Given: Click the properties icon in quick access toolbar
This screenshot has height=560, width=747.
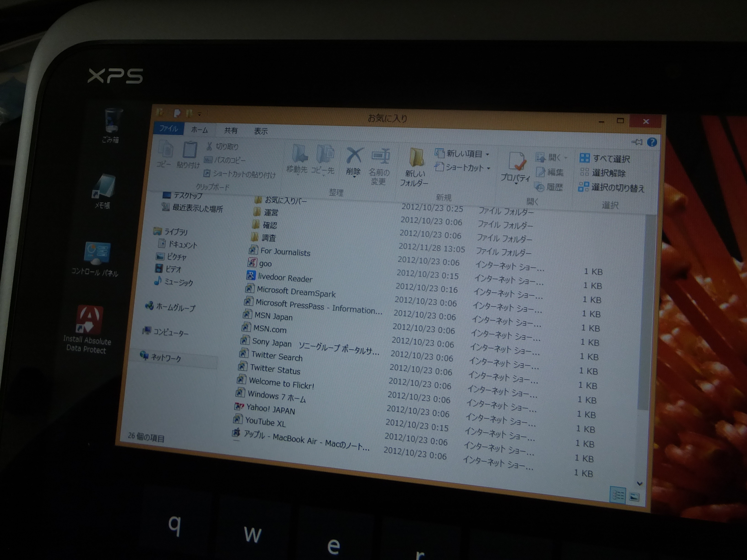Looking at the screenshot, I should (x=177, y=113).
